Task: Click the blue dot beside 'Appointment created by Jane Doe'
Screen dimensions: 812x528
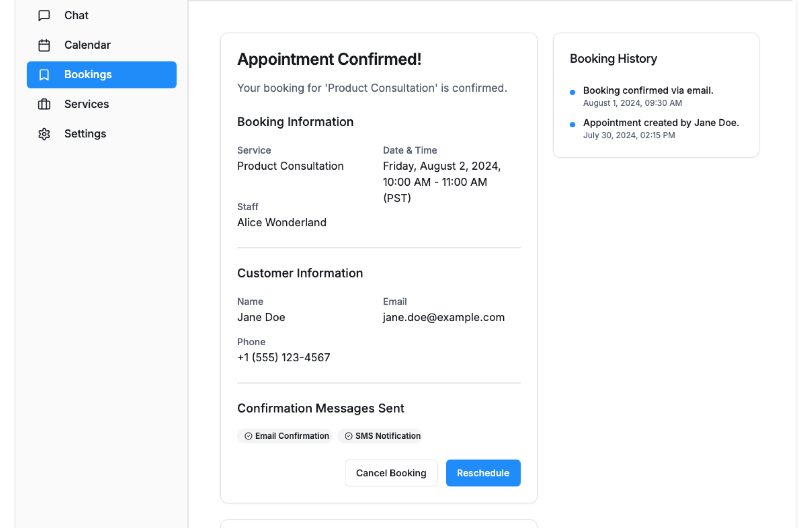Action: [572, 124]
